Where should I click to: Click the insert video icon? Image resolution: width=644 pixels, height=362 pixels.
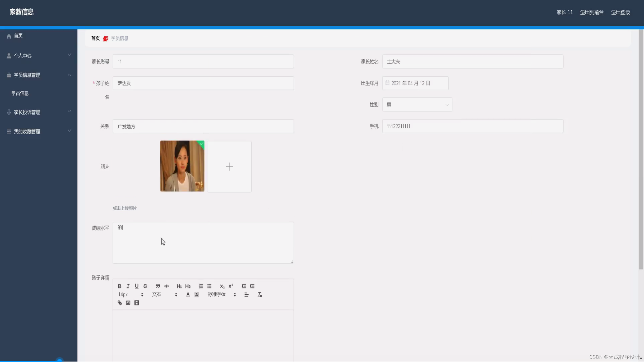tap(136, 303)
